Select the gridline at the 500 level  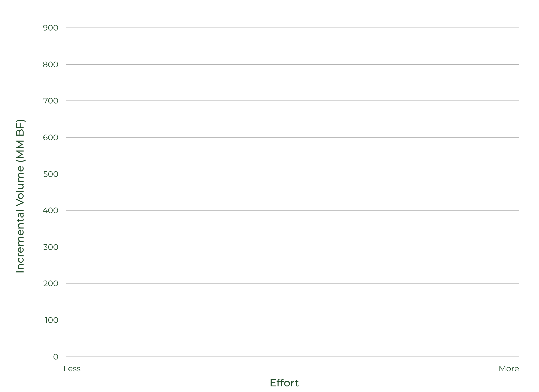[292, 174]
